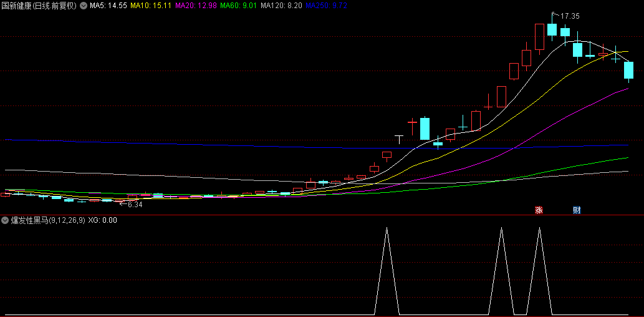Expand the 爆发性黑马 indicator dropdown arrow
Viewport: 644px width, 317px height.
[x=5, y=220]
